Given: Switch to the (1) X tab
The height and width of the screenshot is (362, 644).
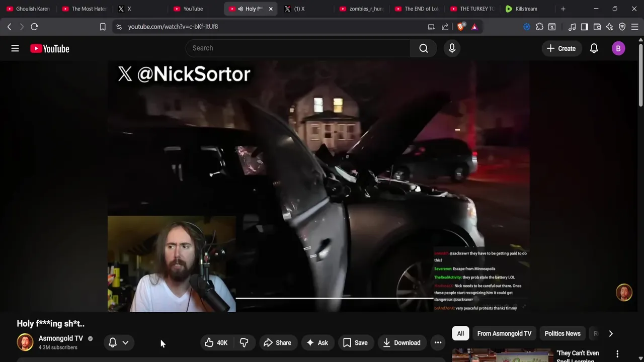Looking at the screenshot, I should pos(299,9).
